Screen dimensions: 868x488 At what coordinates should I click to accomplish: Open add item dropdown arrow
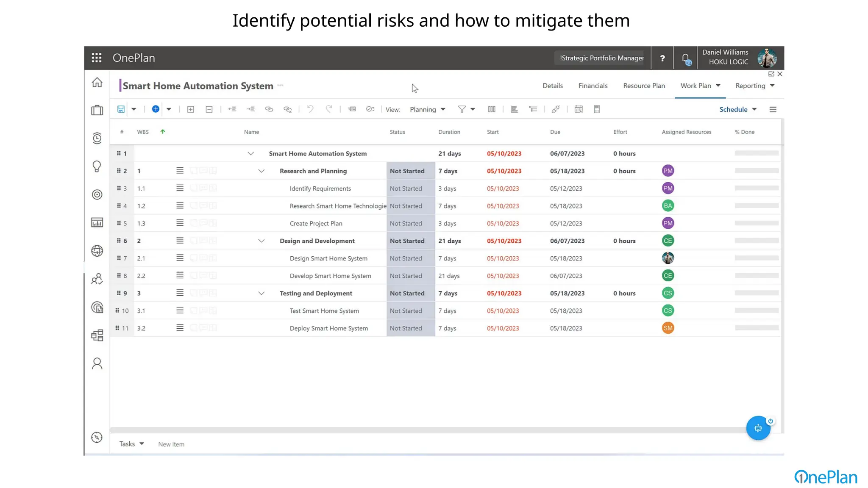169,109
